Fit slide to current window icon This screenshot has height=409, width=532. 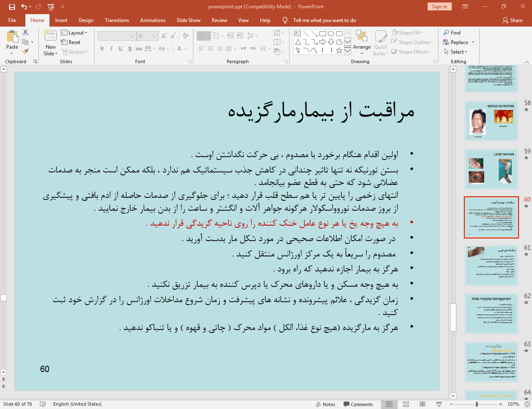tap(527, 404)
